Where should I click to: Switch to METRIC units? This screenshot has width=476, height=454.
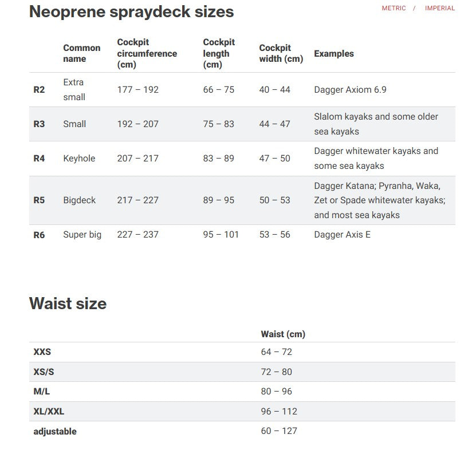[x=394, y=9]
